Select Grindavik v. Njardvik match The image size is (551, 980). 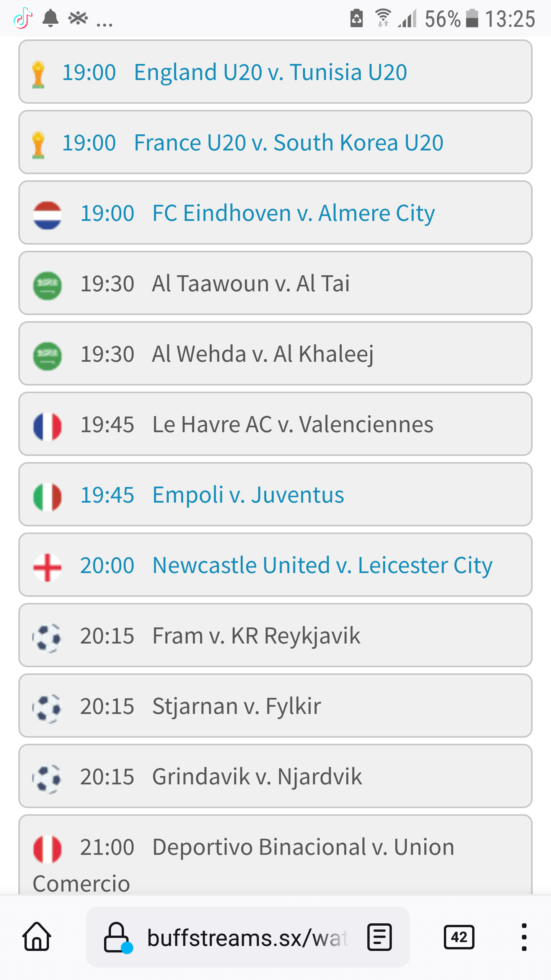[x=275, y=776]
